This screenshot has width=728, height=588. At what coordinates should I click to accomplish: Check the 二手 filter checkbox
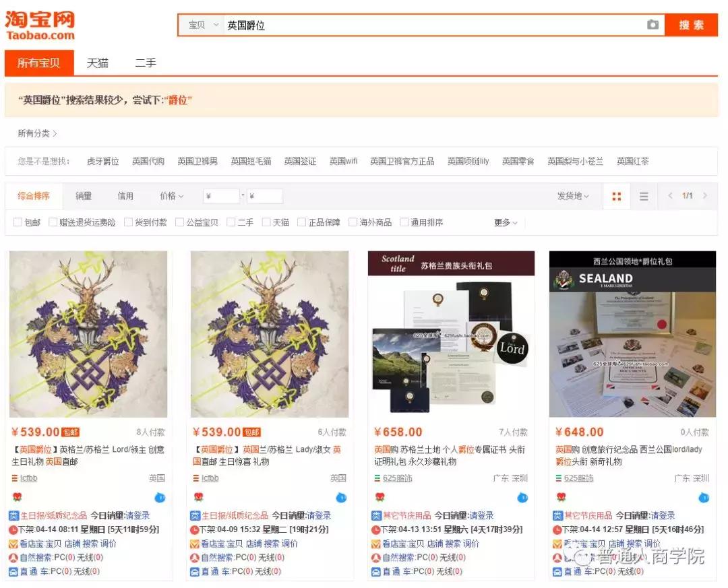point(231,222)
